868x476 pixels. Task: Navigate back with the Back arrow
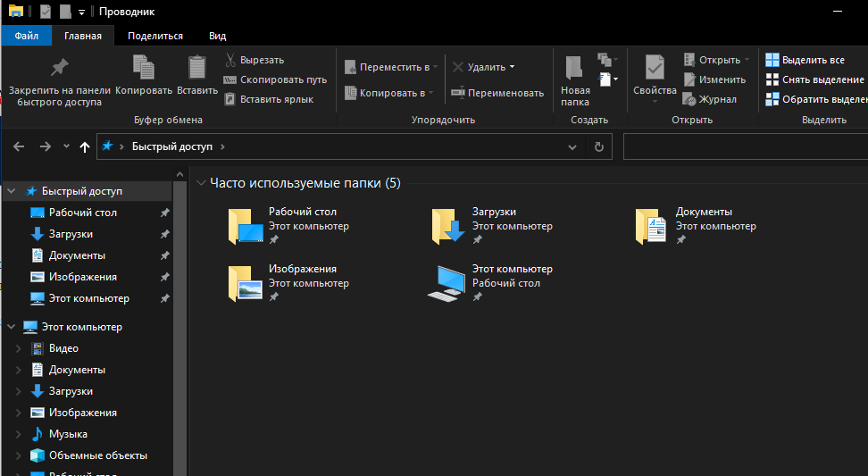[x=20, y=147]
